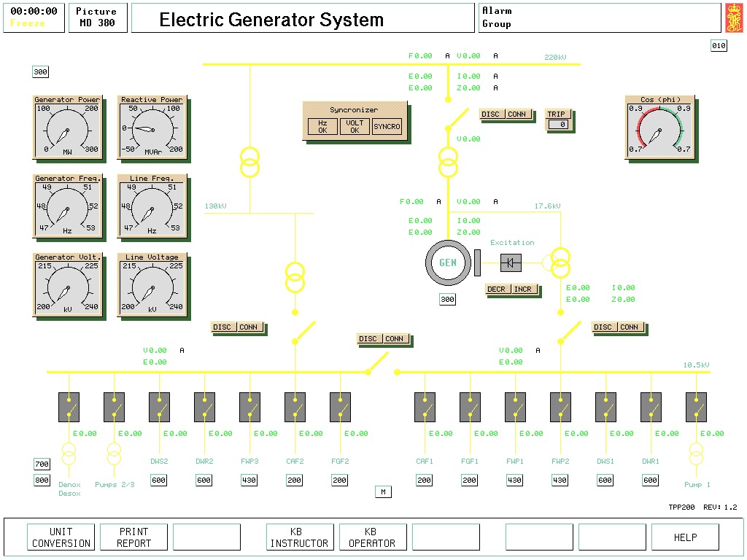The width and height of the screenshot is (747, 560).
Task: Select the DWS2 feeder breaker box
Action: [x=160, y=407]
